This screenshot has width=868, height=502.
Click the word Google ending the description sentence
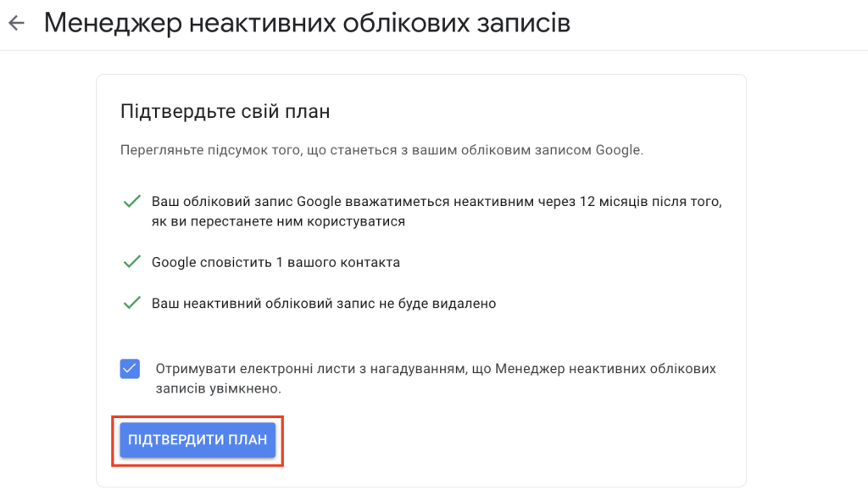[620, 150]
